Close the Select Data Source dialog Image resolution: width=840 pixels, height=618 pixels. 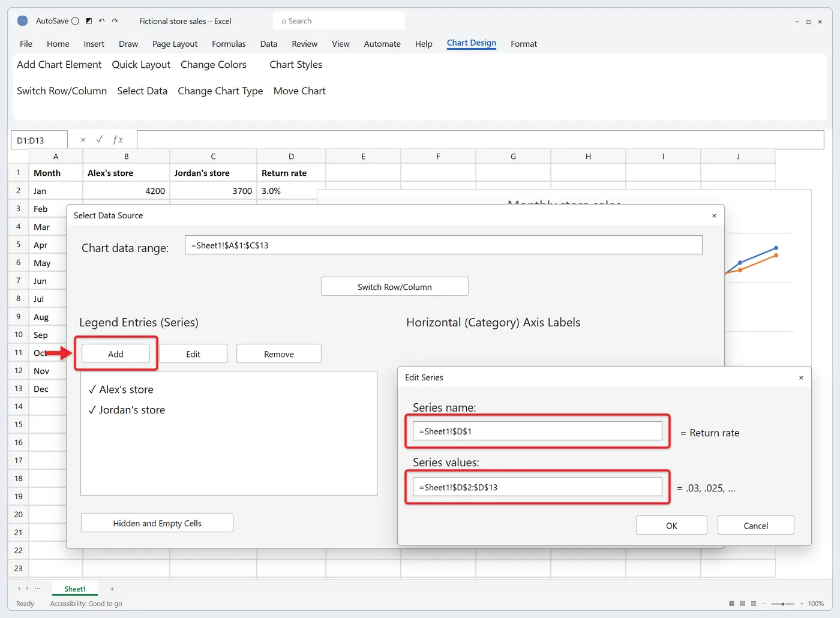click(x=714, y=215)
